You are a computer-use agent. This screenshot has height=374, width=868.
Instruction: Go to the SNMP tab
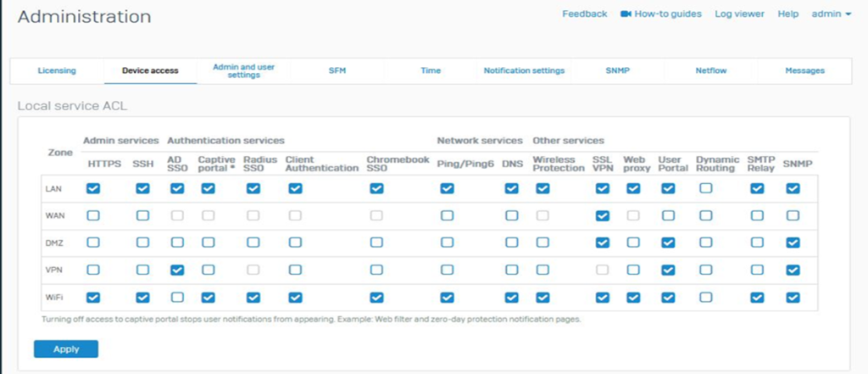617,70
